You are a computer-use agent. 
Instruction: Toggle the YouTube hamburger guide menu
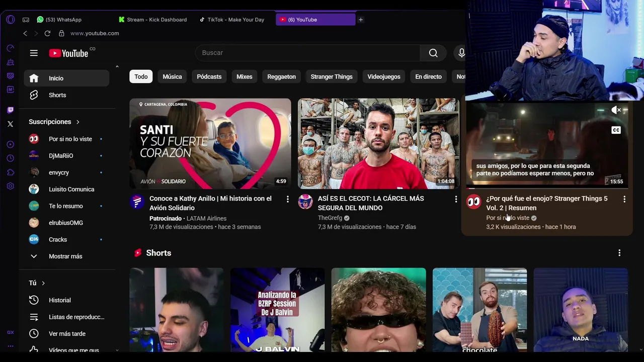tap(34, 53)
